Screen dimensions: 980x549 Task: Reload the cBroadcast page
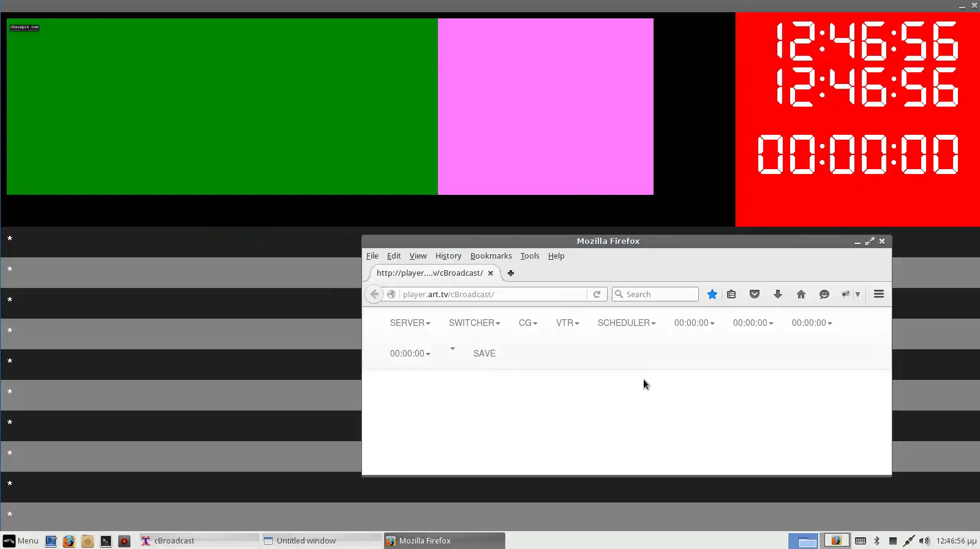coord(597,294)
